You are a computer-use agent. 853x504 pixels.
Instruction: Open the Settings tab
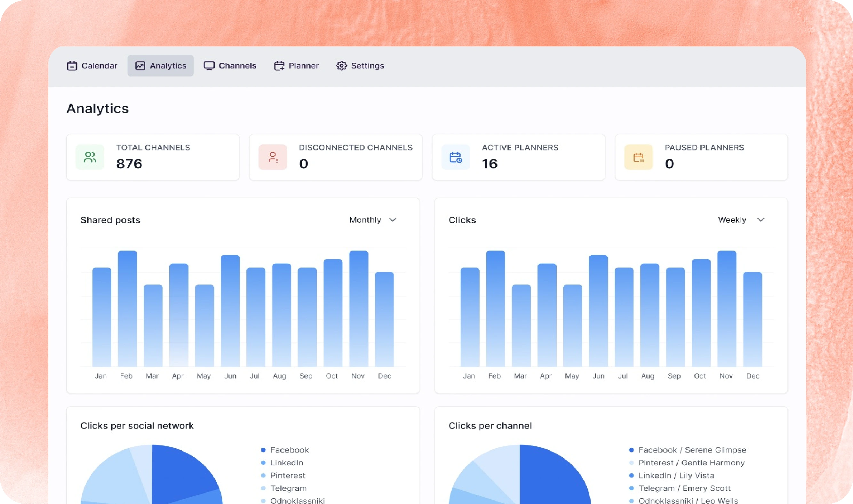coord(360,66)
